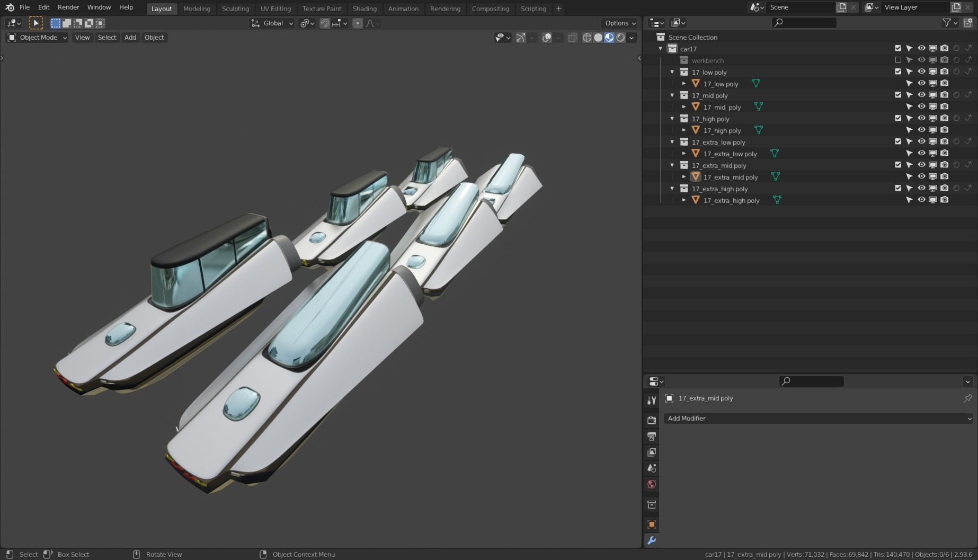Toggle proportional editing icon
This screenshot has height=560, width=978.
pyautogui.click(x=358, y=23)
